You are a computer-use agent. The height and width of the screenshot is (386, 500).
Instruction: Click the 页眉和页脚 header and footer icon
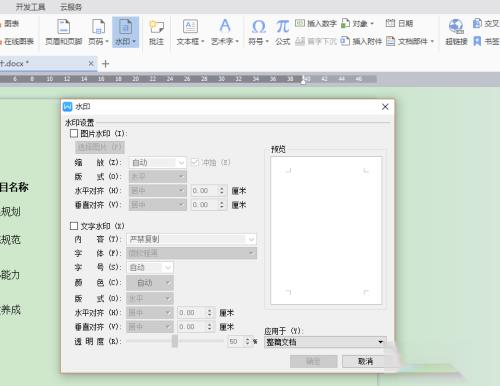(64, 32)
